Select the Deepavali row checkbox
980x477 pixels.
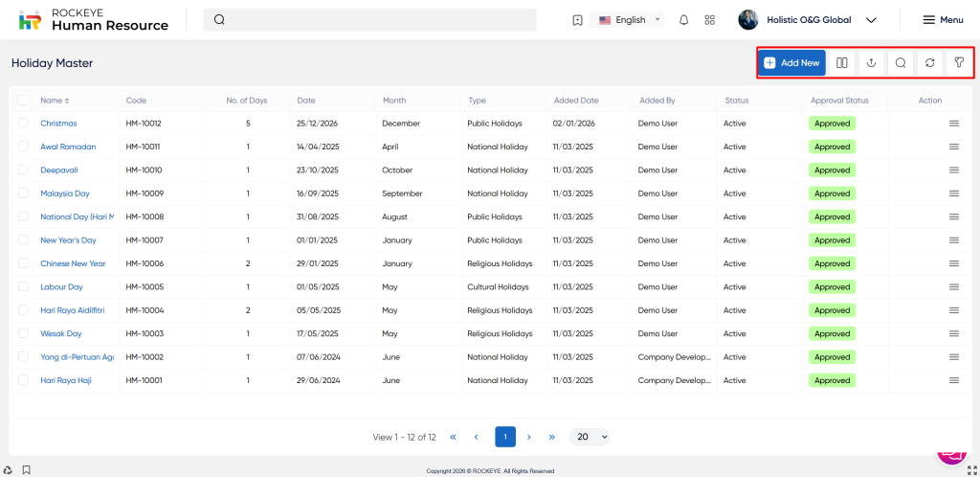click(23, 170)
